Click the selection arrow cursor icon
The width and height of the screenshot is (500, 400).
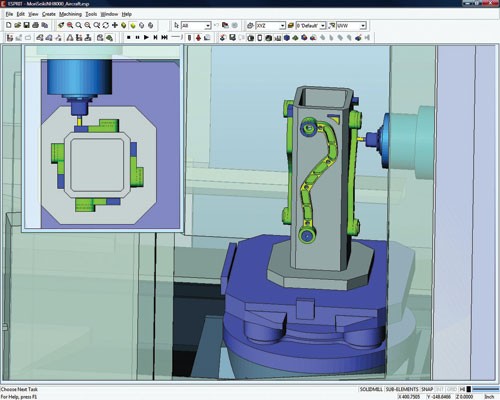(x=177, y=25)
